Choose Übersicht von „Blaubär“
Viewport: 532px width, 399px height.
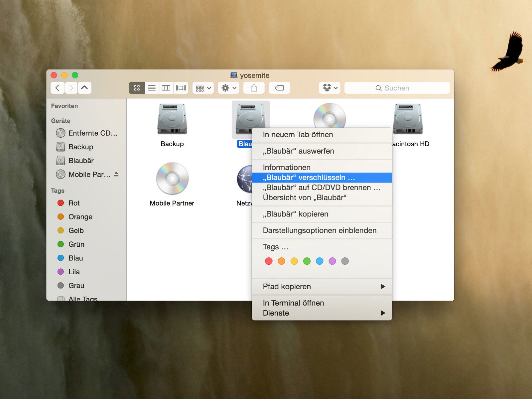tap(322, 198)
